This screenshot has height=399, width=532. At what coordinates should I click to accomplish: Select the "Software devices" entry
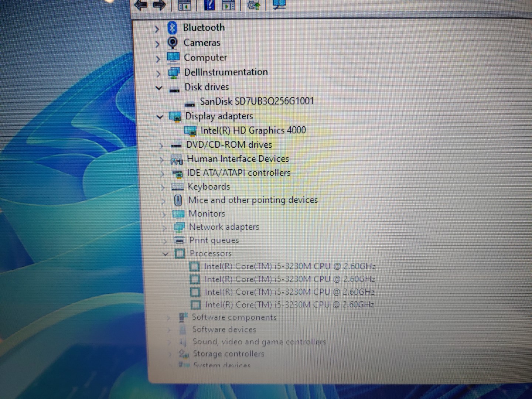click(x=224, y=329)
